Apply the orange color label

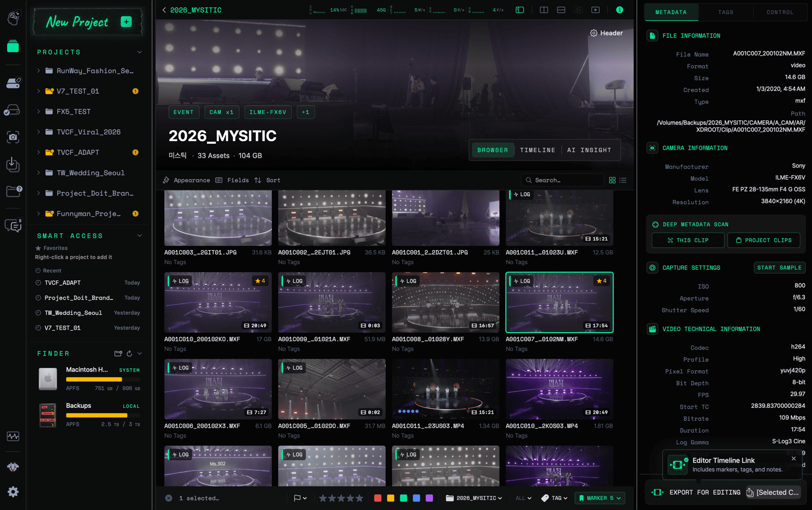pyautogui.click(x=391, y=498)
